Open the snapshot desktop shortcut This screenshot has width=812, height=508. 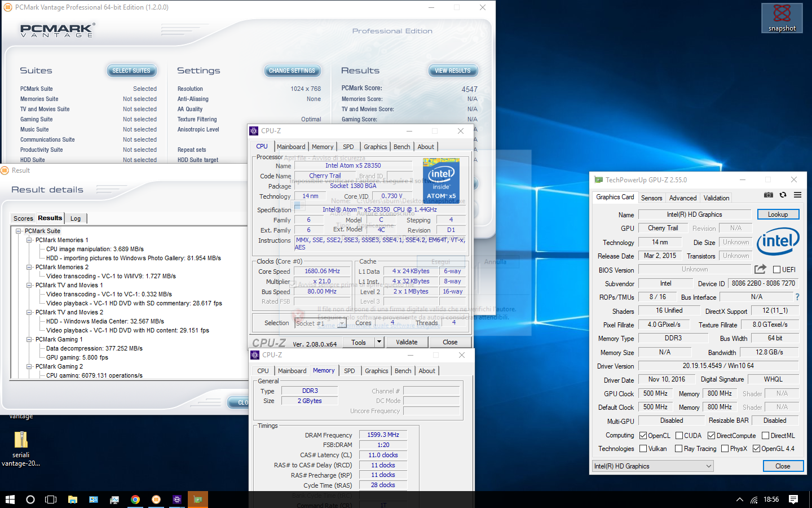pos(782,18)
